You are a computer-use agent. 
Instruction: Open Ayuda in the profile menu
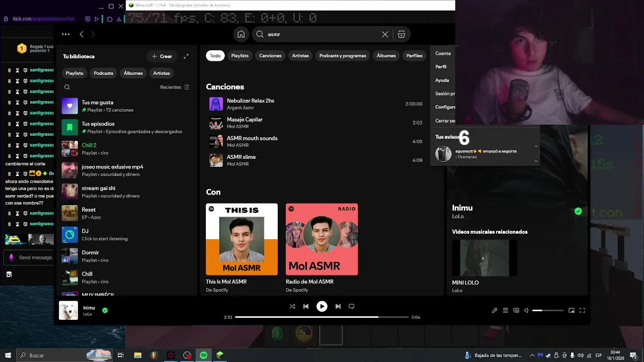click(442, 80)
